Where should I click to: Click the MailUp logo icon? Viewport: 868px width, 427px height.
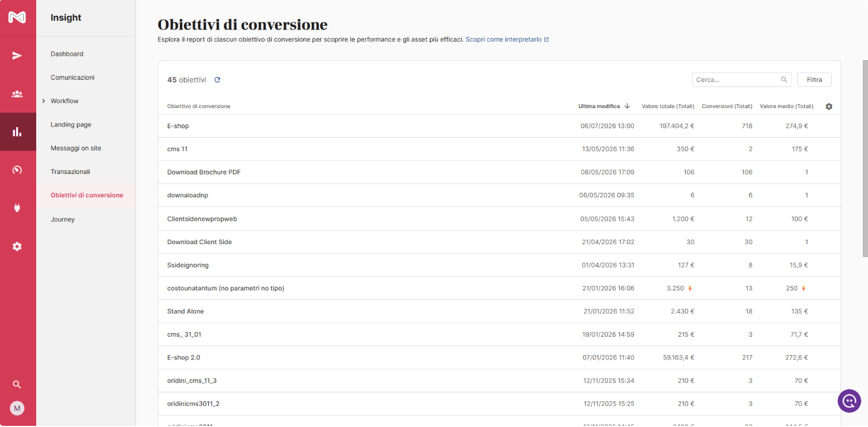point(17,18)
